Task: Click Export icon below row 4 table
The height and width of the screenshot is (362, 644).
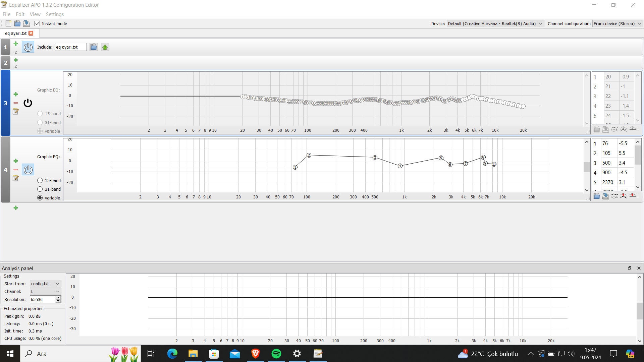Action: coord(605,196)
